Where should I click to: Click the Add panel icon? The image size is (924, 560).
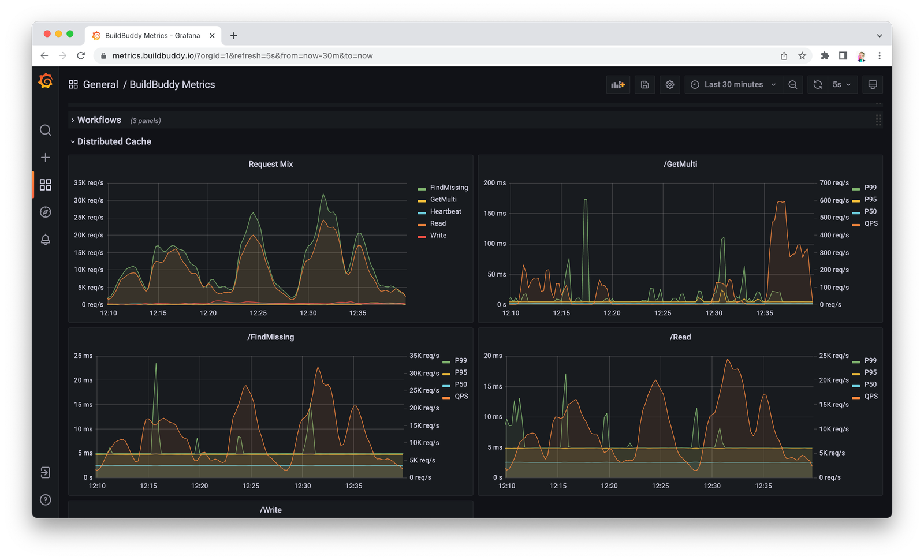618,85
